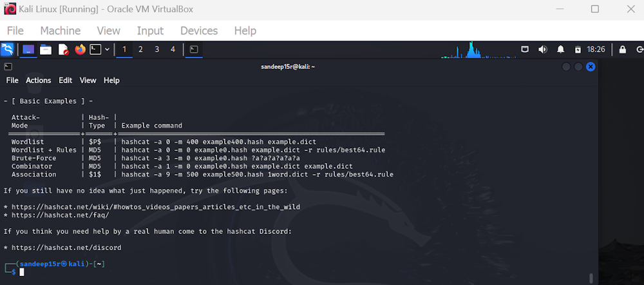Select the running terminal taskbar button
Screen dimensions: 644x285
click(x=194, y=50)
